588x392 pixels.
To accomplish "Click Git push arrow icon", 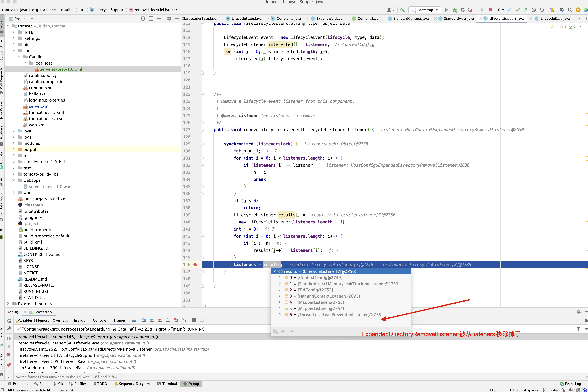I will (525, 10).
